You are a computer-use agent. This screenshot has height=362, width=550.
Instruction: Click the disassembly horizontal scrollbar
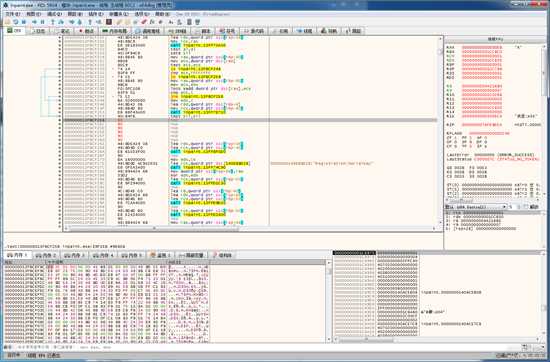coord(250,228)
